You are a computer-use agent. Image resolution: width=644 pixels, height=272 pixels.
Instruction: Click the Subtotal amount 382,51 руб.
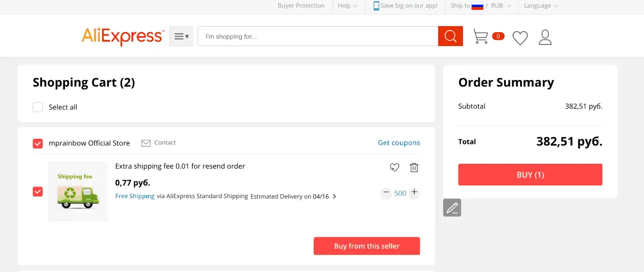[583, 106]
